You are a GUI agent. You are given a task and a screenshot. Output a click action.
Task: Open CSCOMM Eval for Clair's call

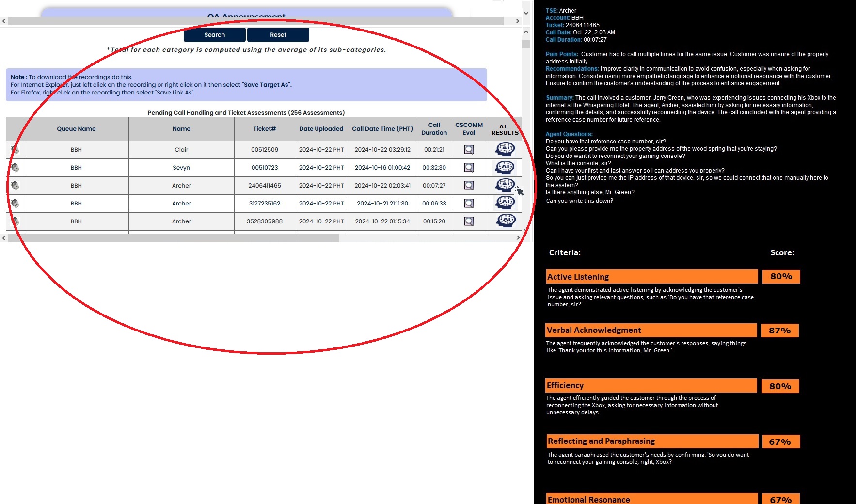click(x=469, y=150)
